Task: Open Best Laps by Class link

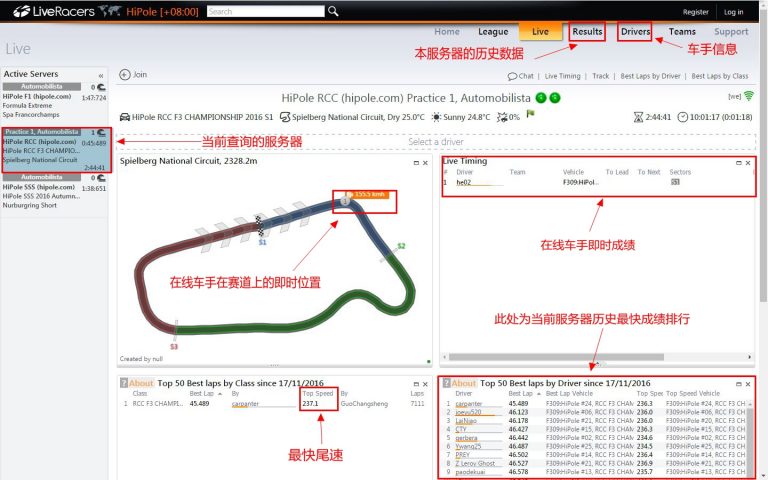Action: click(x=720, y=76)
